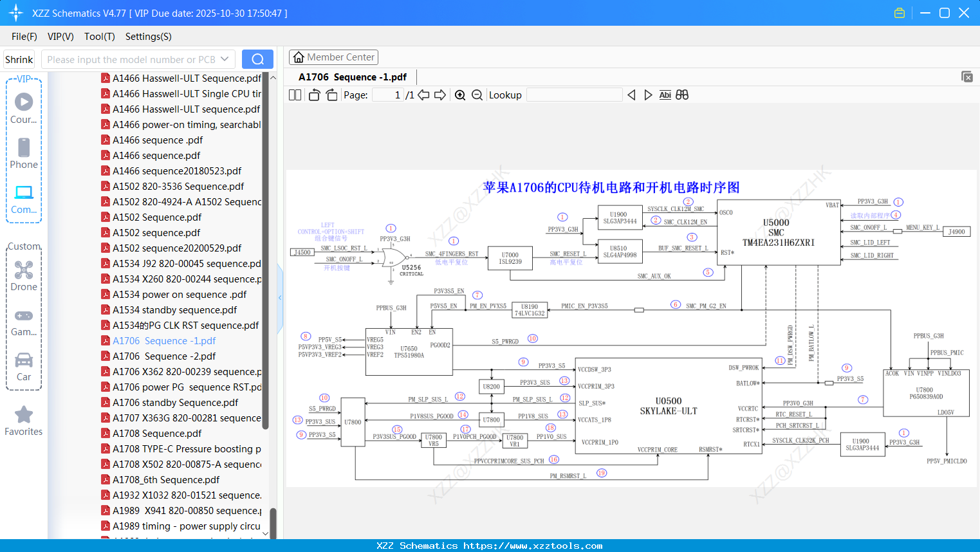Find previous lookup match

click(x=631, y=95)
